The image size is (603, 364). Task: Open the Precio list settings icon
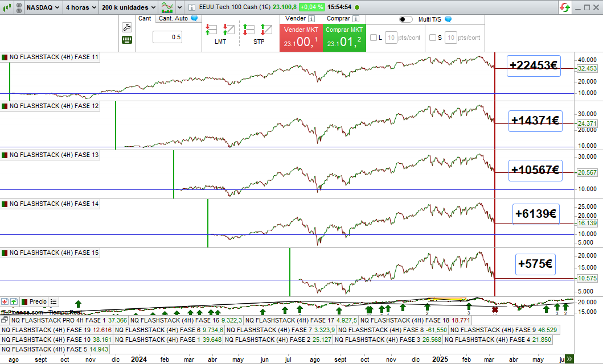coord(54,301)
